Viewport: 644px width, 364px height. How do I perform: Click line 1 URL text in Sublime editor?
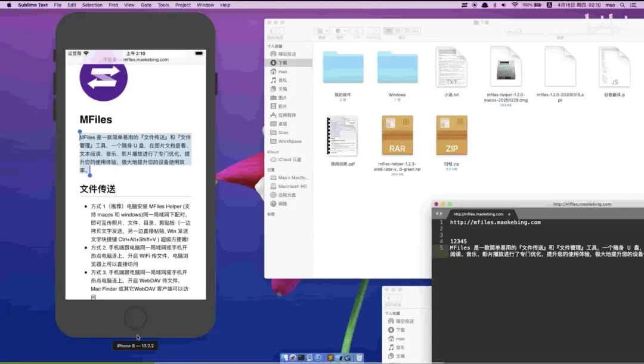[x=496, y=222]
